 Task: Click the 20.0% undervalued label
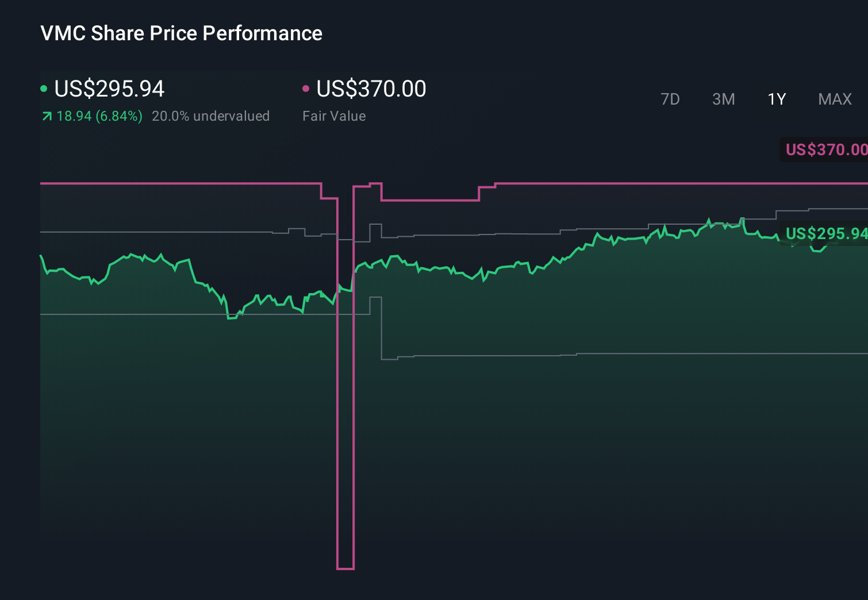[210, 116]
